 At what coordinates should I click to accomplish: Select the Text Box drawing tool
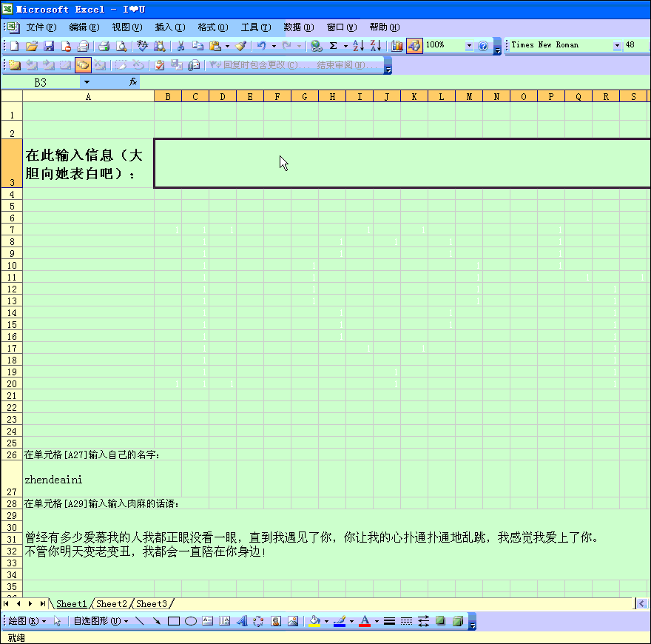pyautogui.click(x=208, y=621)
